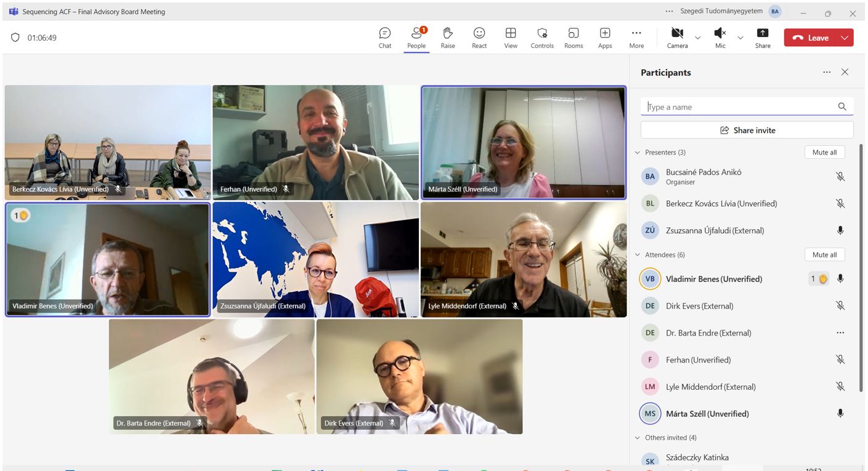Open the Chat panel
Screen dimensions: 868x471
[385, 38]
